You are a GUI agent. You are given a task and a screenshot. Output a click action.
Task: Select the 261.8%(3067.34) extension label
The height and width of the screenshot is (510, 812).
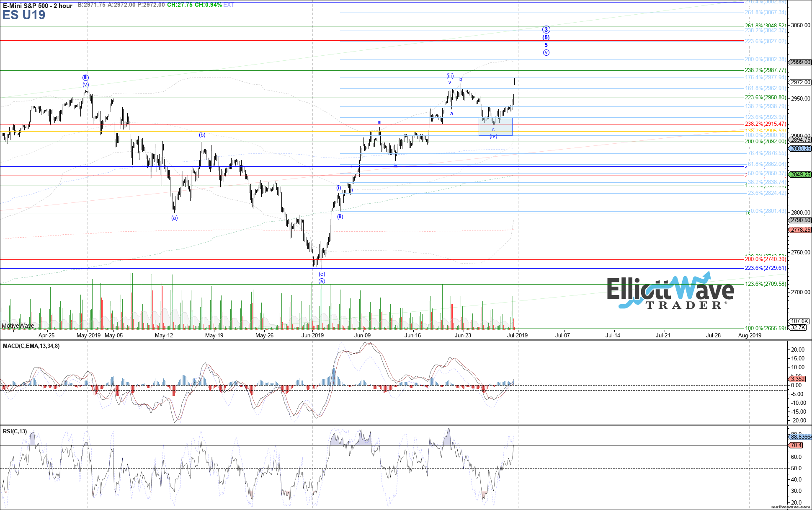[x=765, y=13]
